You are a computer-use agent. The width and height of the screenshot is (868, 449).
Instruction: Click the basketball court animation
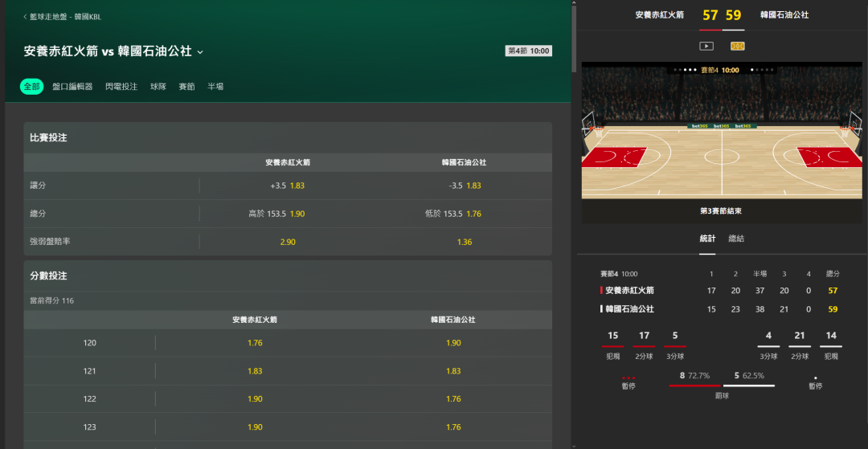722,130
